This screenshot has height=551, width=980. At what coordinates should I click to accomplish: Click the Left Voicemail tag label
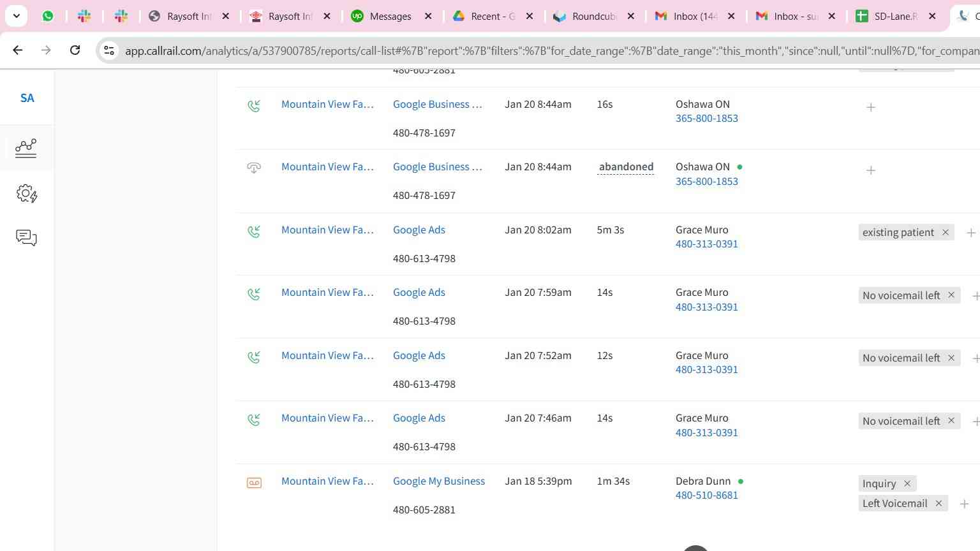[895, 503]
